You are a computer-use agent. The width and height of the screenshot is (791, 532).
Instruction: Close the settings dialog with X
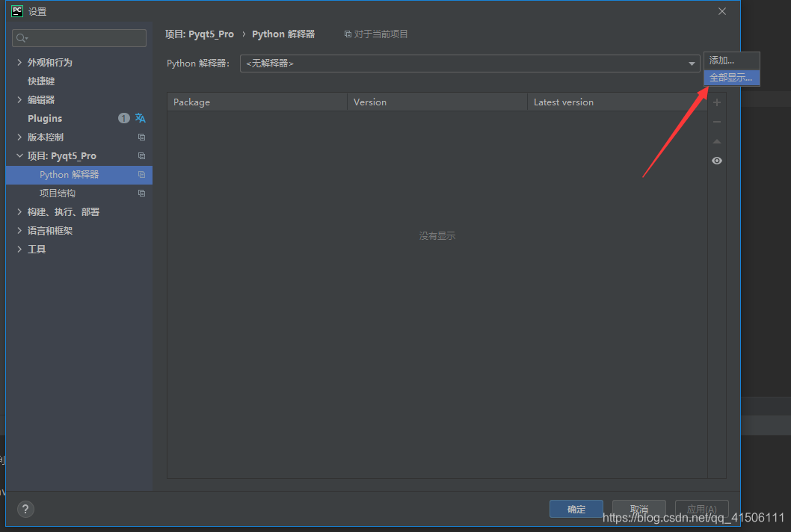click(722, 11)
